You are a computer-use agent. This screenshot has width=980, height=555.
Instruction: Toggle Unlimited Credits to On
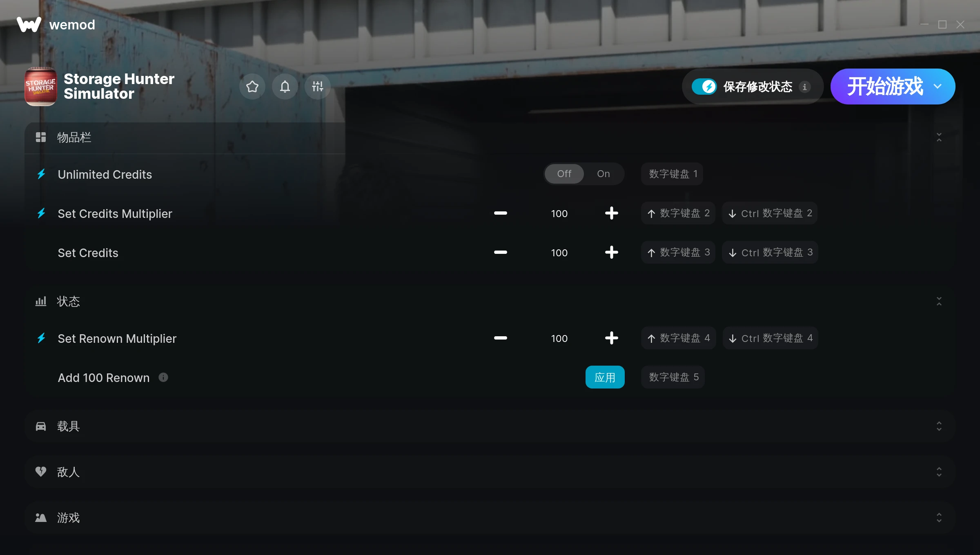pyautogui.click(x=603, y=173)
